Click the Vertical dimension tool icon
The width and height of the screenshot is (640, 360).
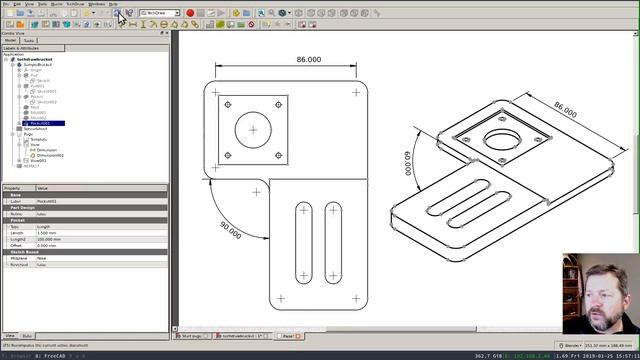click(x=143, y=24)
